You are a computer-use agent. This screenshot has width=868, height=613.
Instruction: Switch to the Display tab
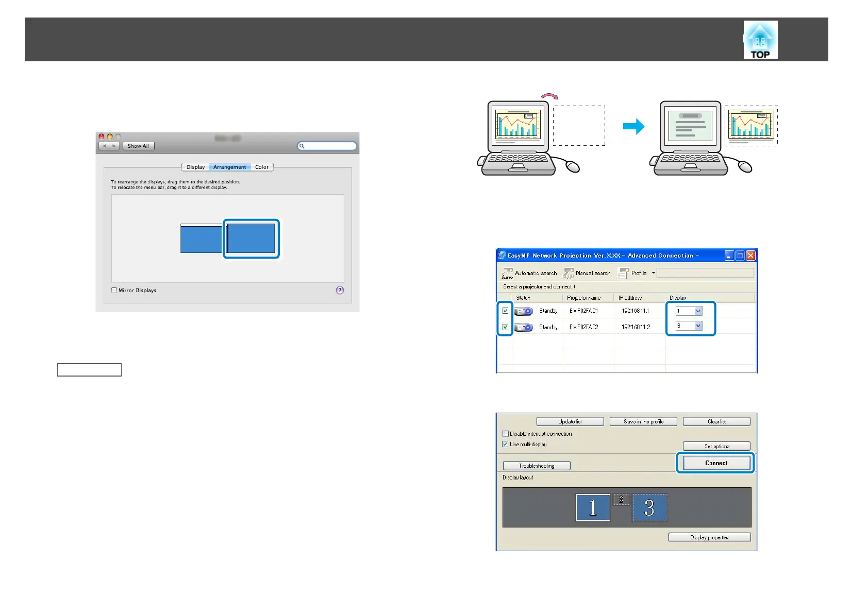(x=195, y=167)
